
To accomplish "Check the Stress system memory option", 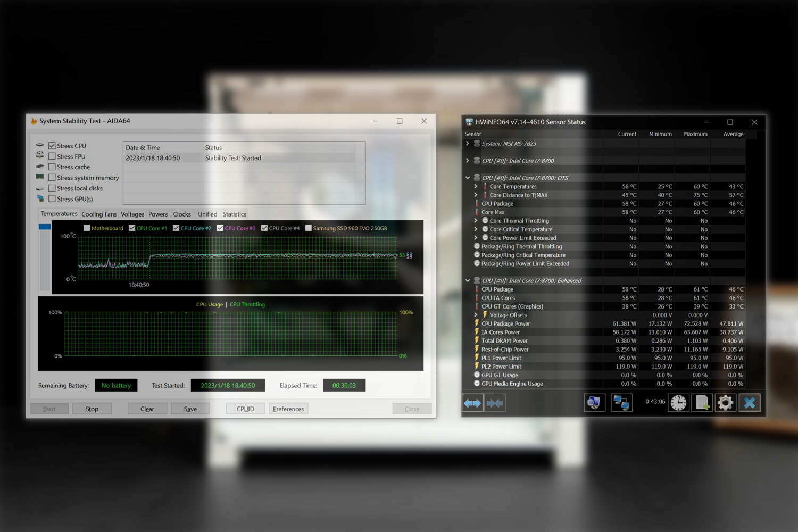I will tap(52, 178).
